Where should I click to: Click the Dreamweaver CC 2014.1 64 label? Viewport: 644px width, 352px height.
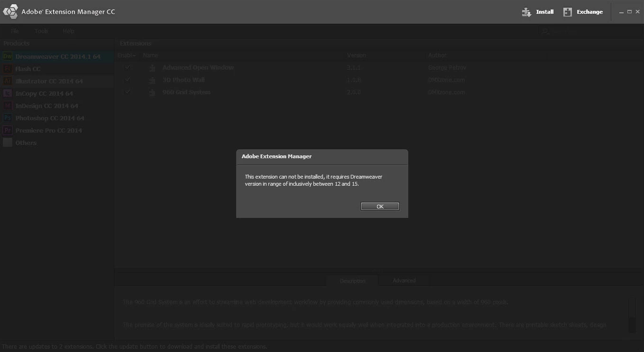(58, 56)
